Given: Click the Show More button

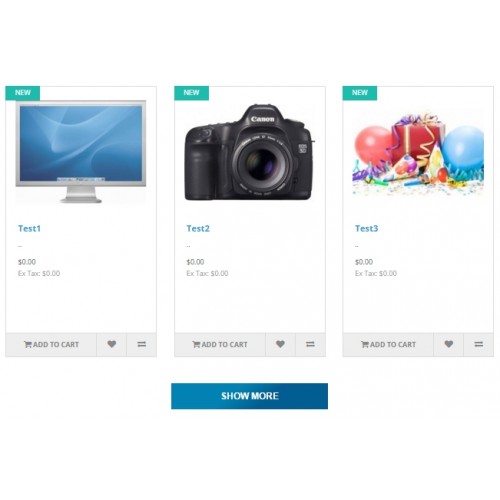Looking at the screenshot, I should (249, 396).
